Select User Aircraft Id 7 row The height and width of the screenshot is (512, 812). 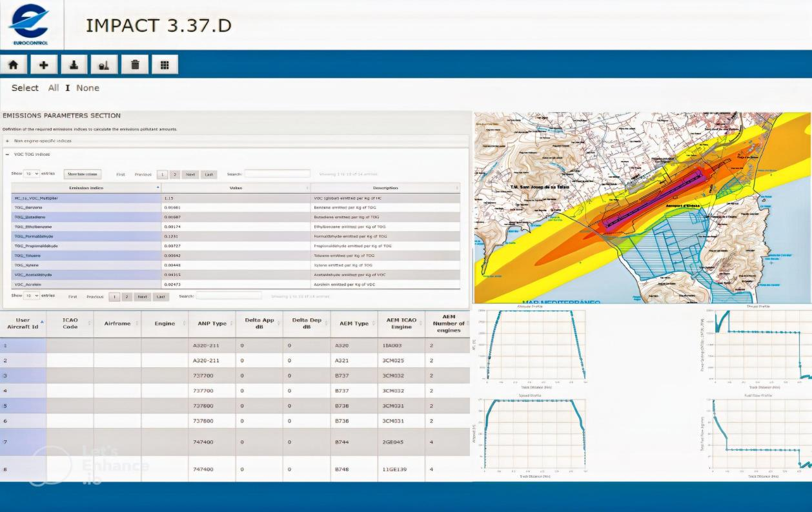coord(235,442)
